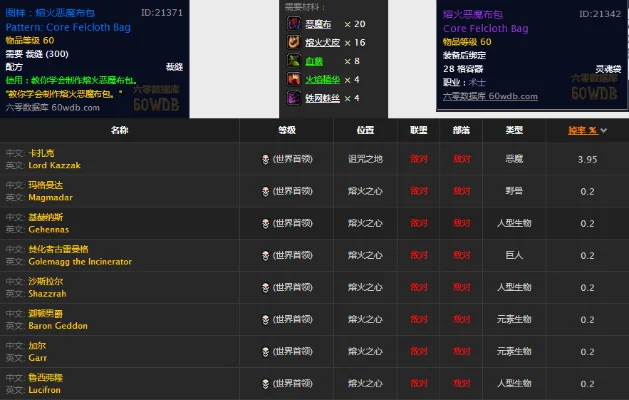
Task: Click the Ironweb Spider Silk (铁网蛛丝) icon
Action: pos(294,98)
